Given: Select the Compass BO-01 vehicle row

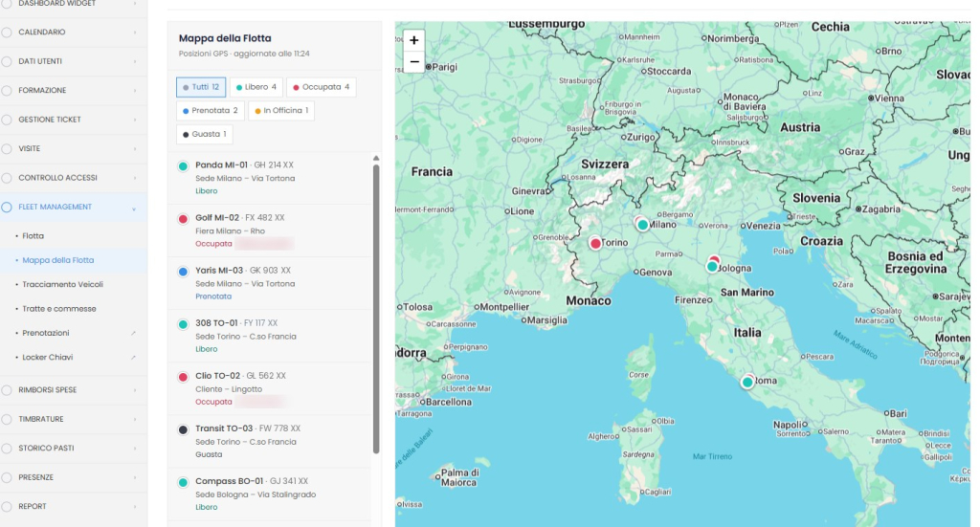Looking at the screenshot, I should tap(269, 494).
